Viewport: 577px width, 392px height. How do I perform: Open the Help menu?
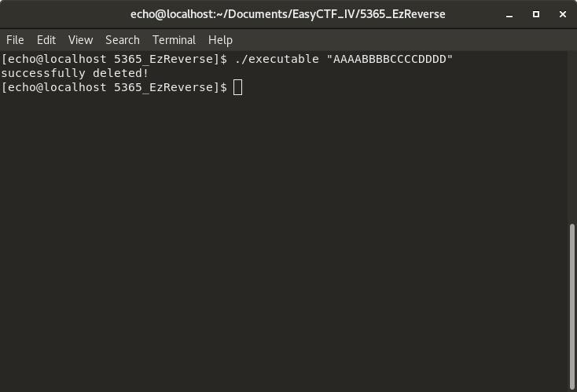220,40
